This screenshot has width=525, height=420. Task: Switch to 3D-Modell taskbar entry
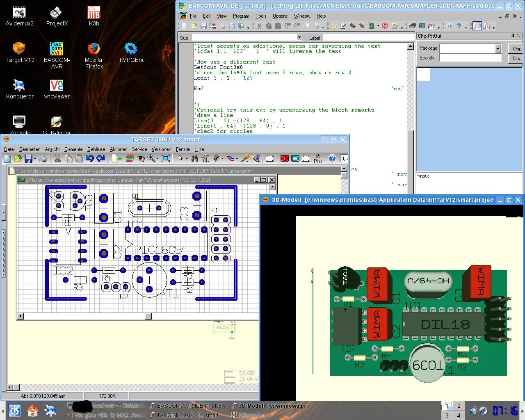click(x=271, y=406)
